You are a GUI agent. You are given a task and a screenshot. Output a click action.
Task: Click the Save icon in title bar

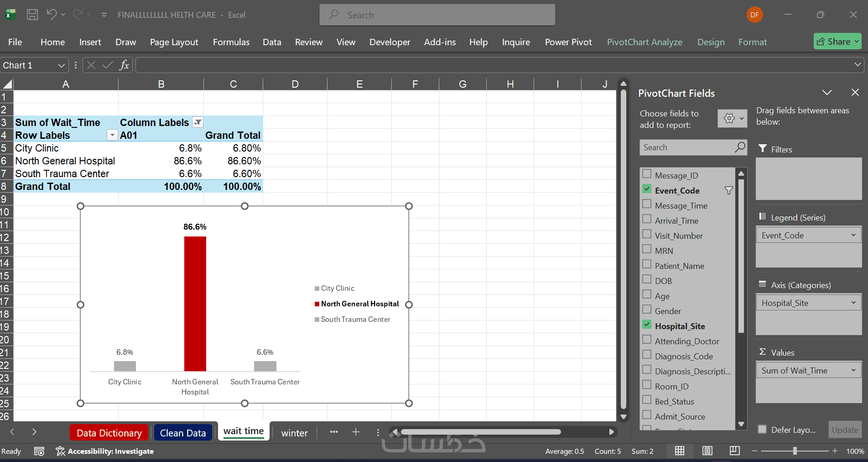point(32,15)
